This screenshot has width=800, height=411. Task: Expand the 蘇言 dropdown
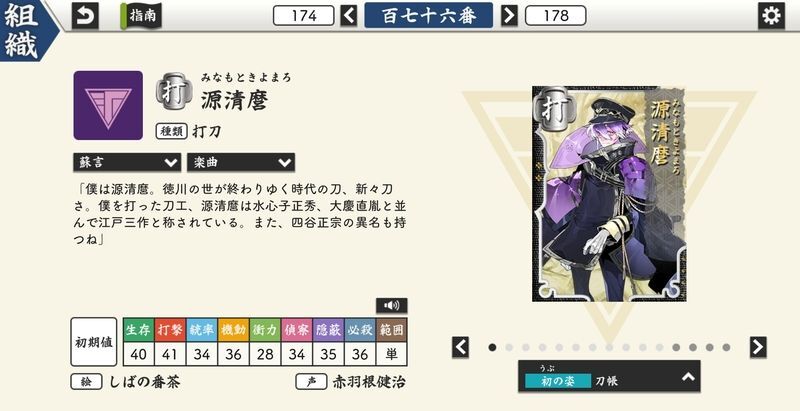[x=127, y=162]
